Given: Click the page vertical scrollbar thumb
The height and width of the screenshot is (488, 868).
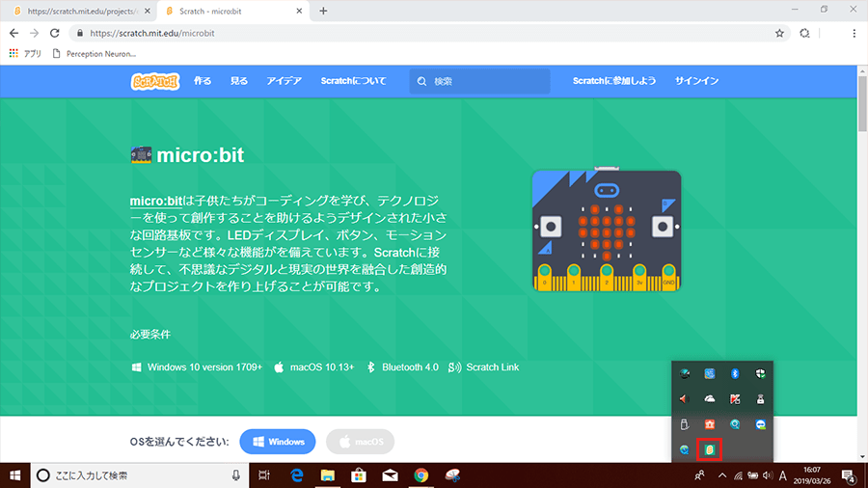Looking at the screenshot, I should 862,104.
